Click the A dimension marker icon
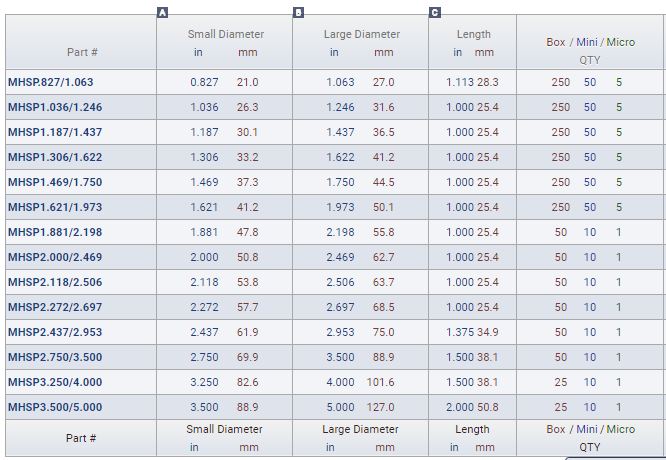Image resolution: width=666 pixels, height=460 pixels. pos(162,13)
